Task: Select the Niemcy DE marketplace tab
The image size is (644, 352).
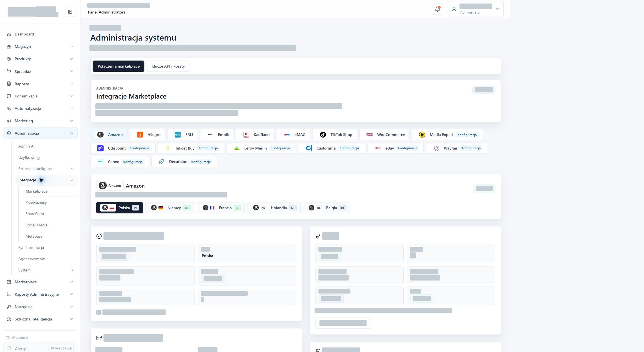Action: coord(170,208)
